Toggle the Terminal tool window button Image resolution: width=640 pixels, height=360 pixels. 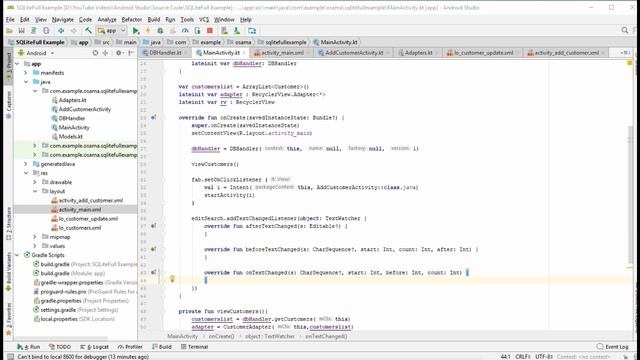194,347
